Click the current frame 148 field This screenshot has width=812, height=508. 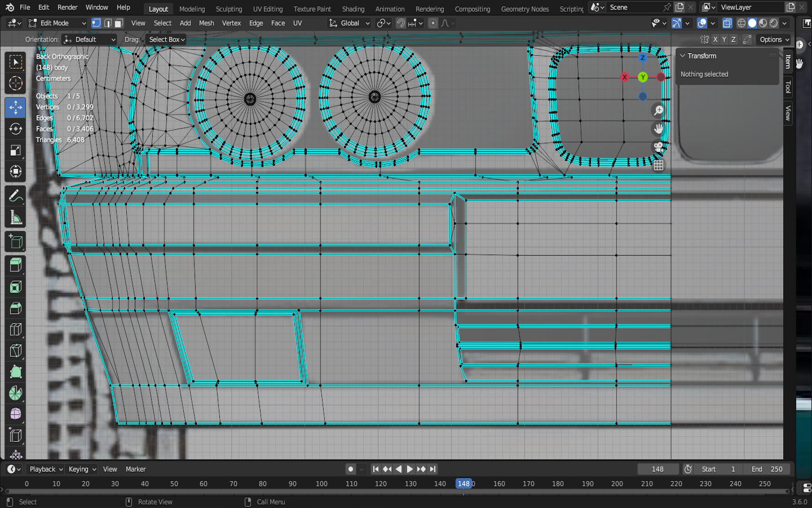point(657,469)
